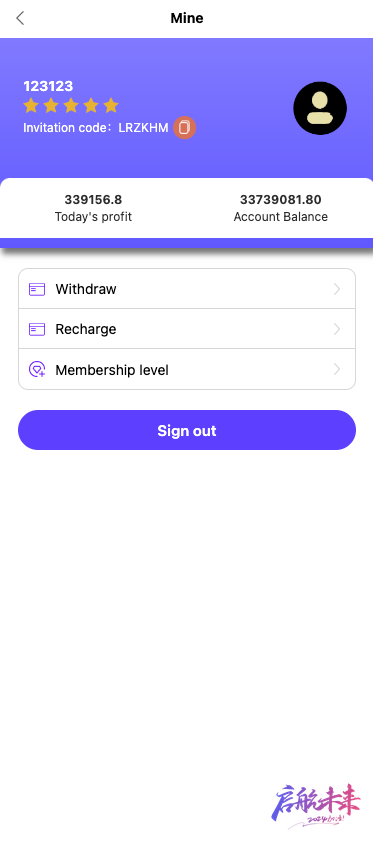This screenshot has width=373, height=841.
Task: Expand Recharge via its right chevron
Action: pos(337,329)
